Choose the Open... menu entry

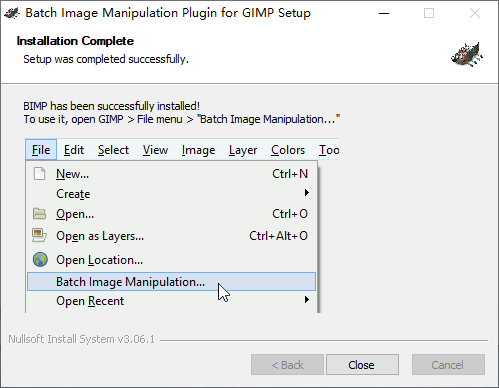point(172,214)
